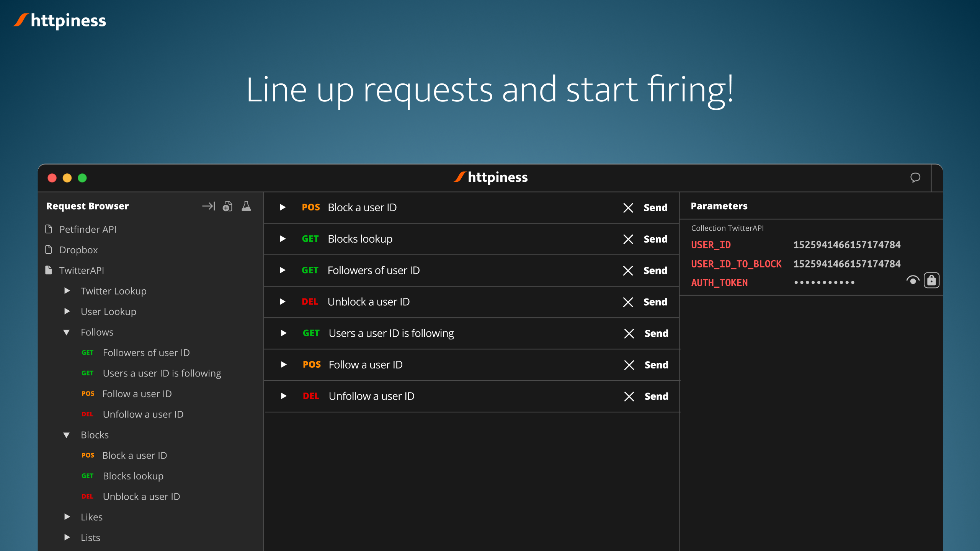Click the Parameters panel heading
The width and height of the screenshot is (980, 551).
pyautogui.click(x=719, y=206)
